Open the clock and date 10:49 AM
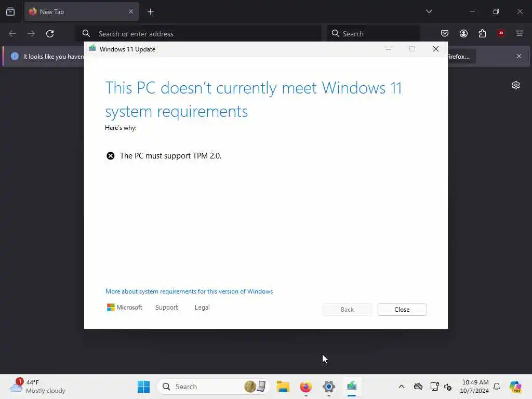Screen dimensions: 532x399 [x=475, y=387]
